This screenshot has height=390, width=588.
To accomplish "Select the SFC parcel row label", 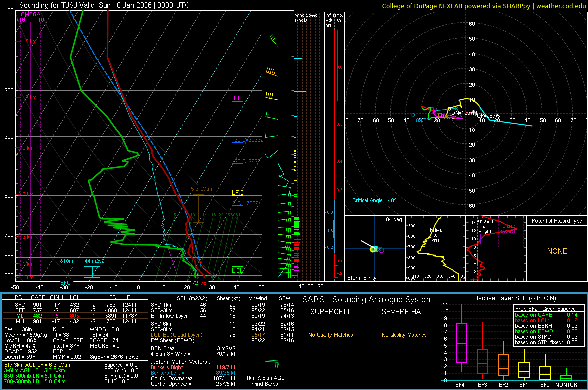I will coord(20,305).
